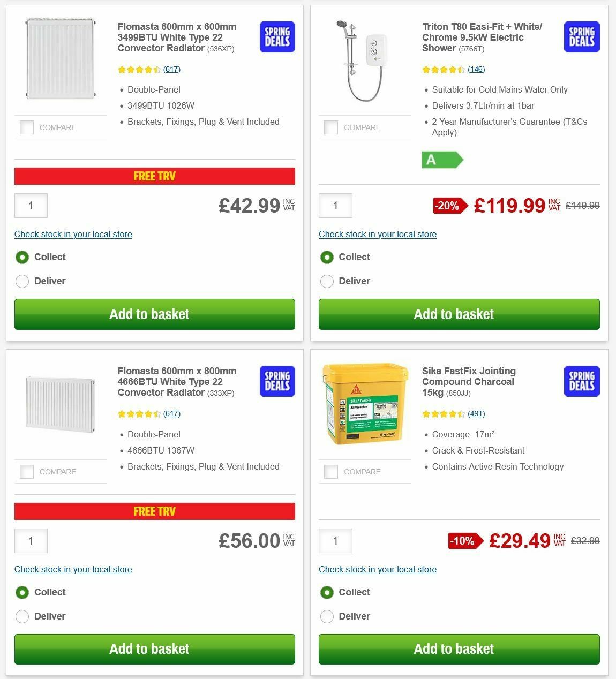
Task: Add the Triton shower to basket
Action: tap(454, 314)
